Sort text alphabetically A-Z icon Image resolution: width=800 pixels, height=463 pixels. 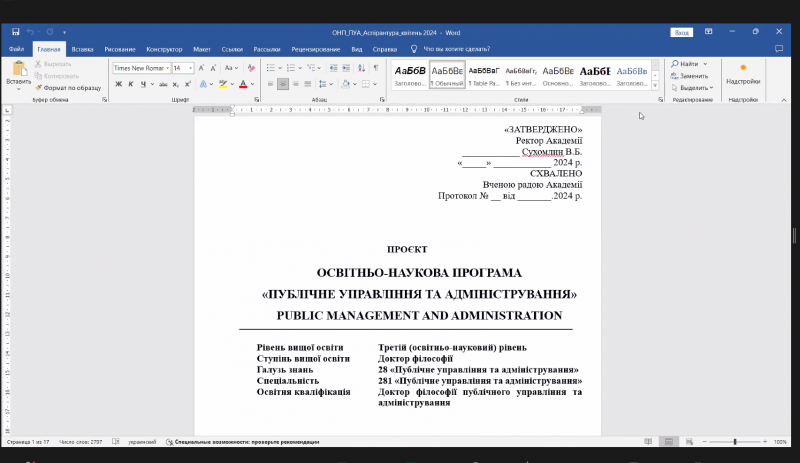tap(361, 68)
